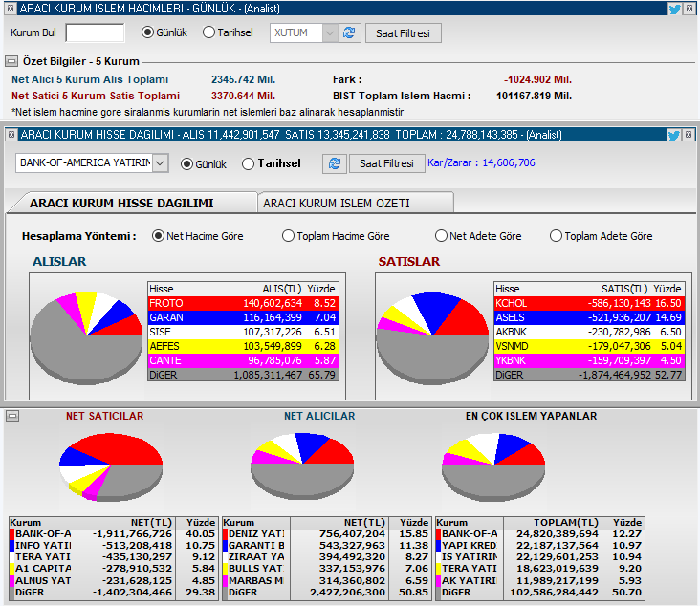The image size is (700, 606).
Task: Open ARACI KURUM HISSE DAGILIMI tab
Action: 121,203
